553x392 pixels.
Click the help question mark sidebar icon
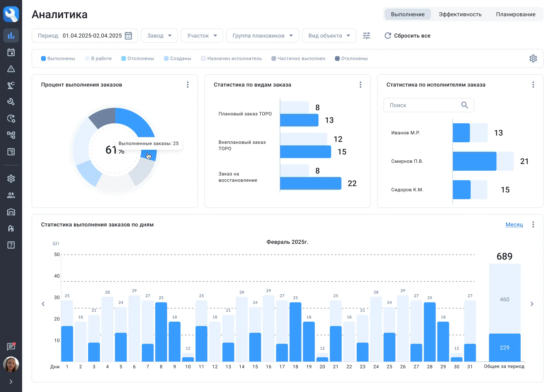(x=11, y=245)
